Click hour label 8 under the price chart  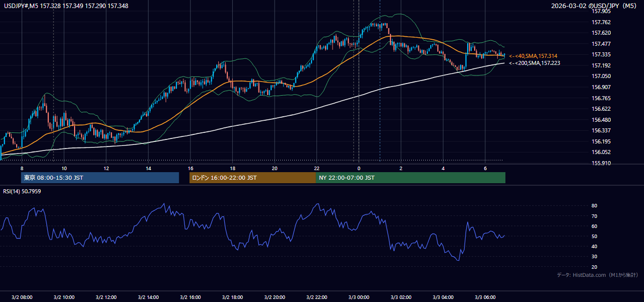(22, 168)
